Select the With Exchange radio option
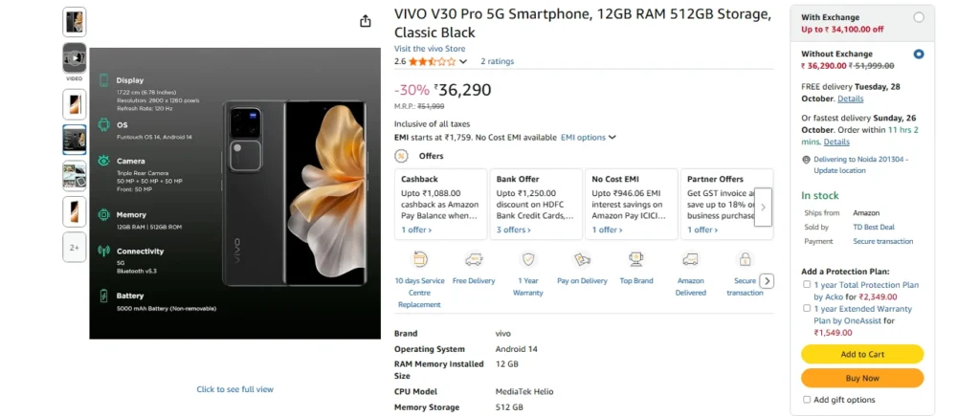Screen dimensions: 980x416 click(x=919, y=17)
